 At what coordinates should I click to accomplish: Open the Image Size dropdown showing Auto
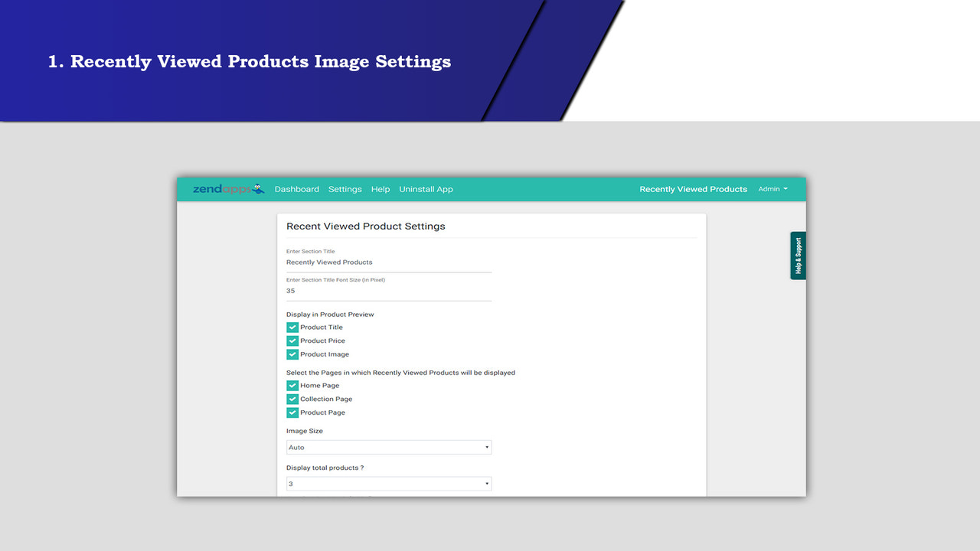coord(388,446)
